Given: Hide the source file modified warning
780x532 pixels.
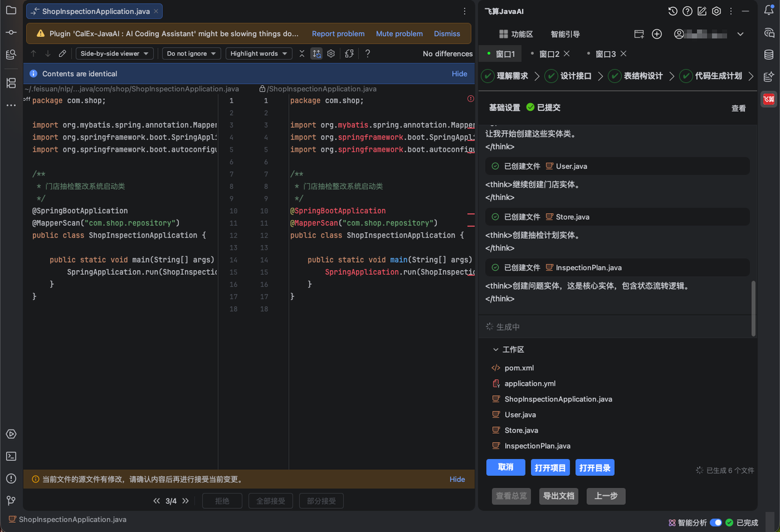Looking at the screenshot, I should coord(458,480).
